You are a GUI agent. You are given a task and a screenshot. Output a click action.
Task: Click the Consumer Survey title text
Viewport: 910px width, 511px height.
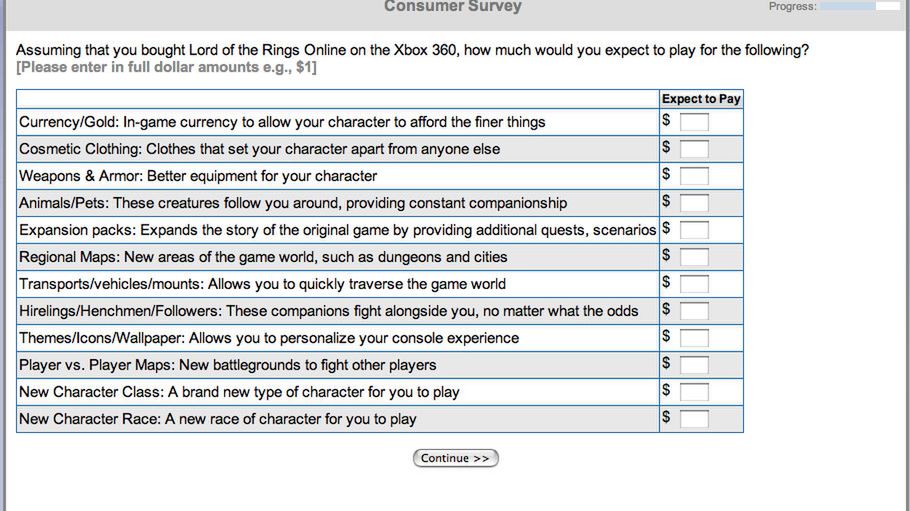pyautogui.click(x=453, y=7)
